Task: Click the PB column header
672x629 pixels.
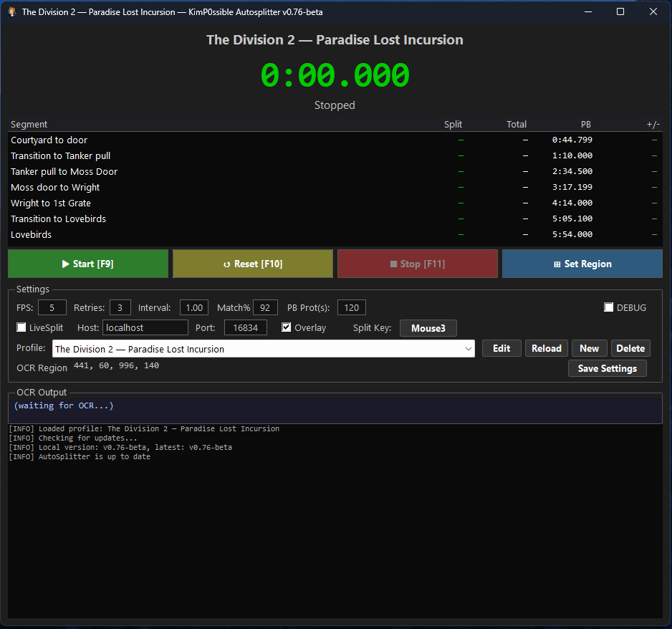Action: [586, 124]
